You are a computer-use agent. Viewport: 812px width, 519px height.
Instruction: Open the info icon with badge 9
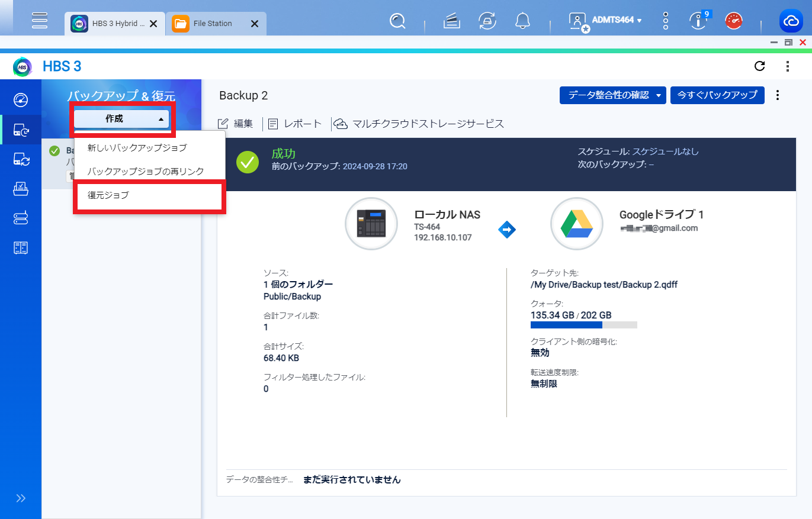pyautogui.click(x=698, y=21)
